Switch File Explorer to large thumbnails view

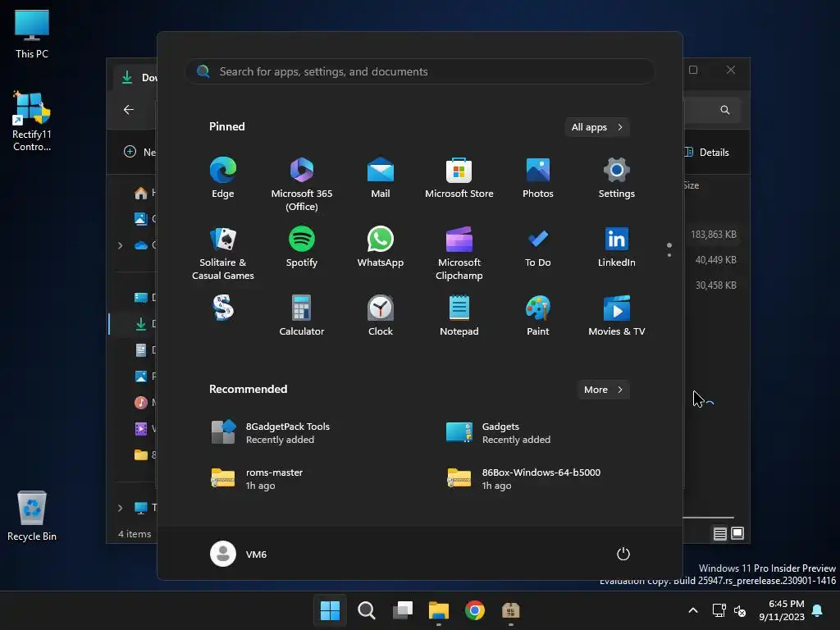[x=737, y=533]
